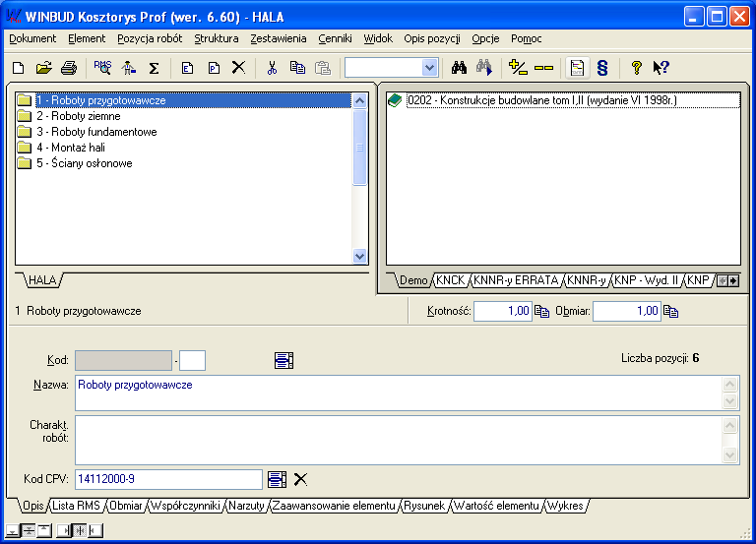The image size is (756, 544).
Task: Switch to the Wykres tab
Action: (566, 506)
